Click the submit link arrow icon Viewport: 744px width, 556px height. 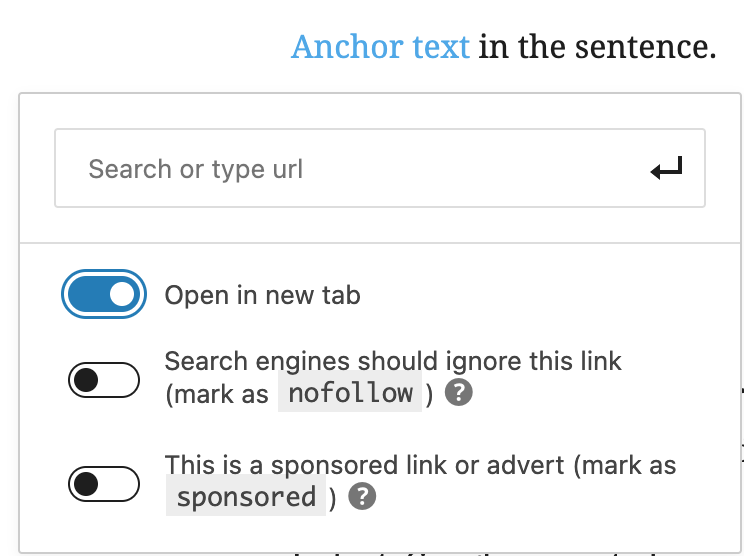click(x=666, y=169)
